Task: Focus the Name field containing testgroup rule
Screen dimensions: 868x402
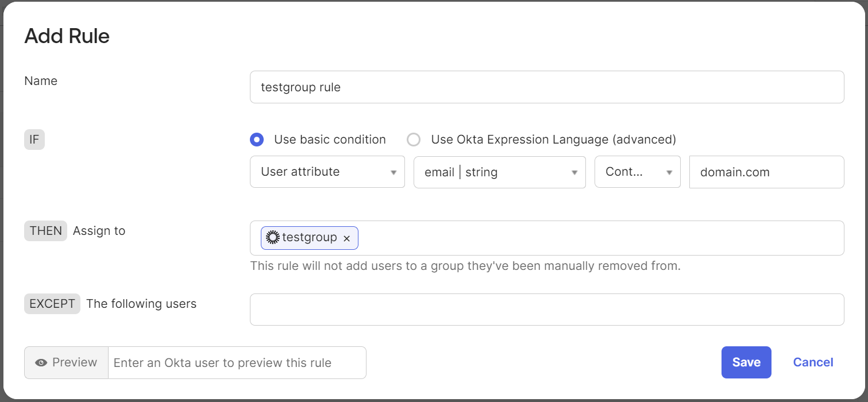Action: [x=547, y=87]
